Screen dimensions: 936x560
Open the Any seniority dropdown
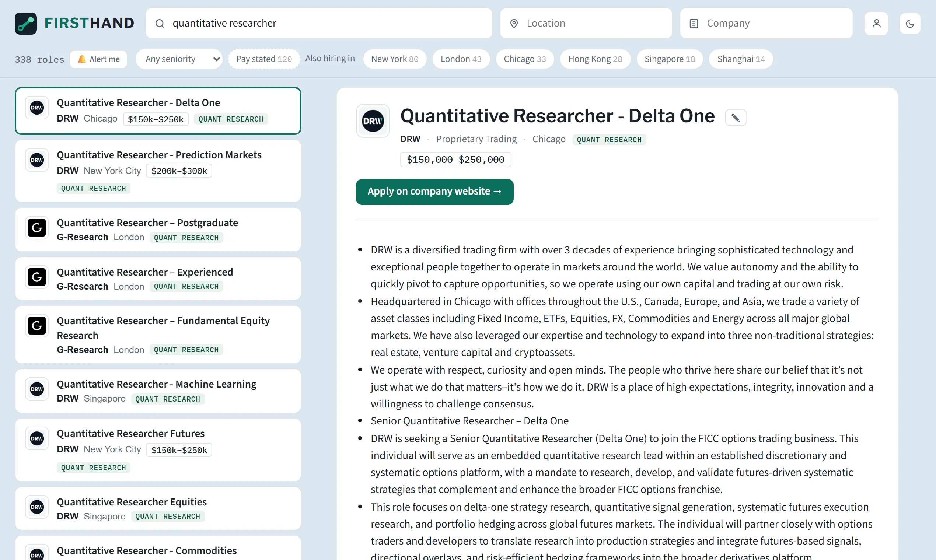pyautogui.click(x=179, y=59)
